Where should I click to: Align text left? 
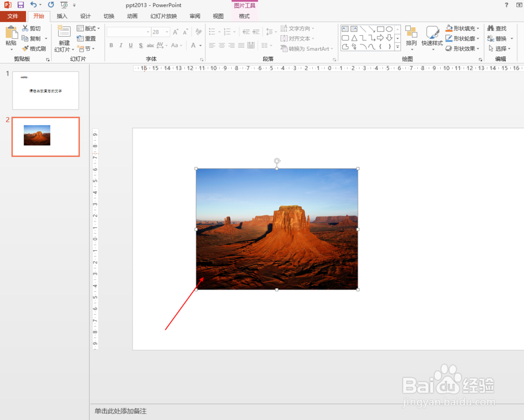pos(212,46)
